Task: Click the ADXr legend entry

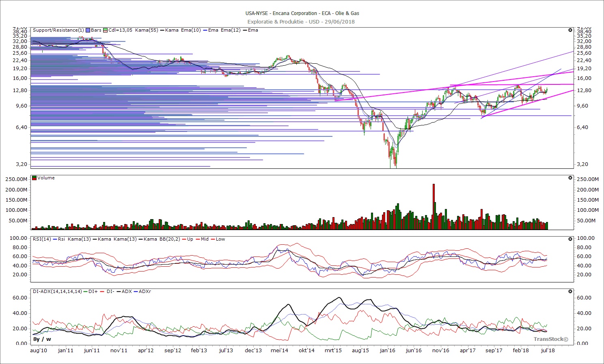Action: 145,291
